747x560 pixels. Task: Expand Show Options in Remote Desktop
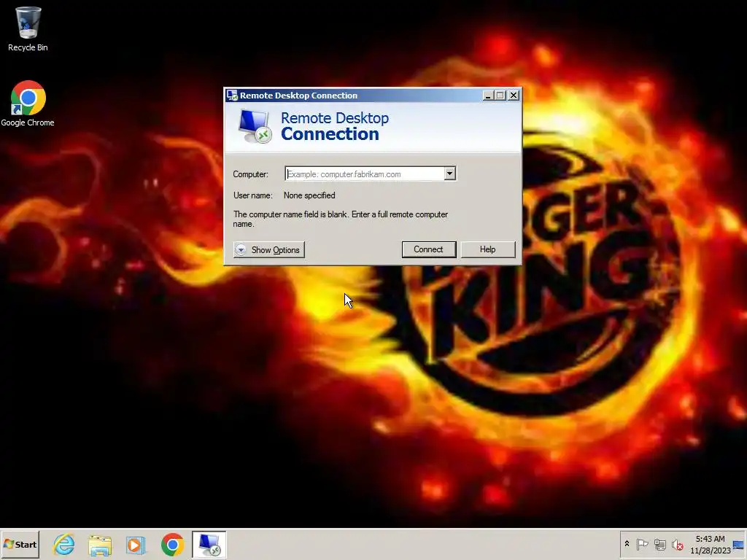[x=269, y=249]
